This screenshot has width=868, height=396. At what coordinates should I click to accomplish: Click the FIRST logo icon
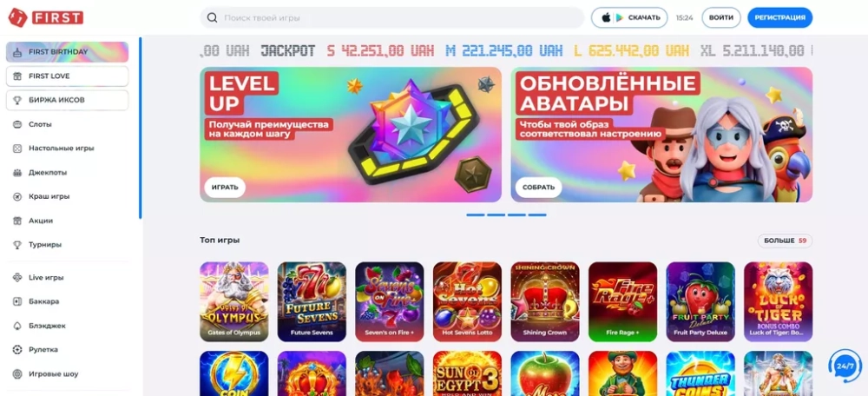tap(16, 17)
